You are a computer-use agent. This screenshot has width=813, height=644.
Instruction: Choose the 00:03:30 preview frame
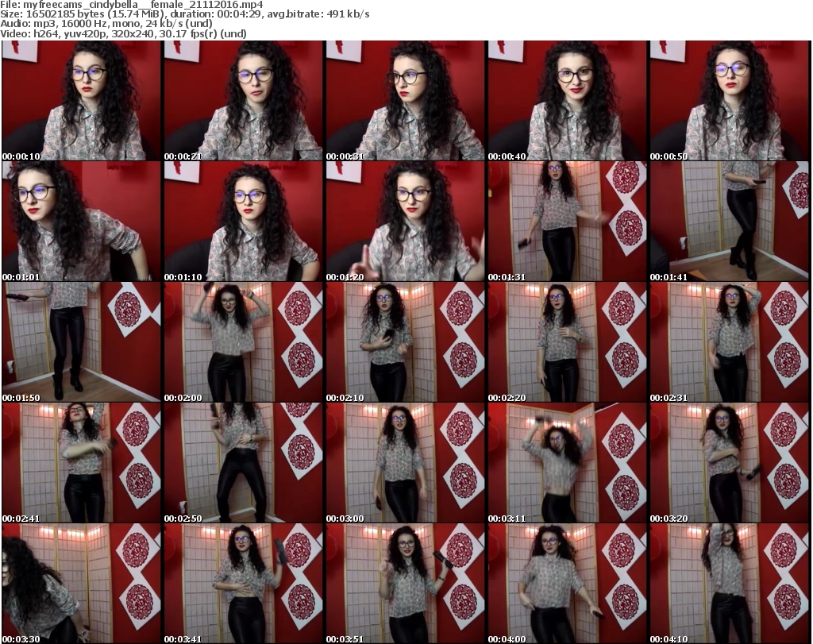tap(82, 584)
